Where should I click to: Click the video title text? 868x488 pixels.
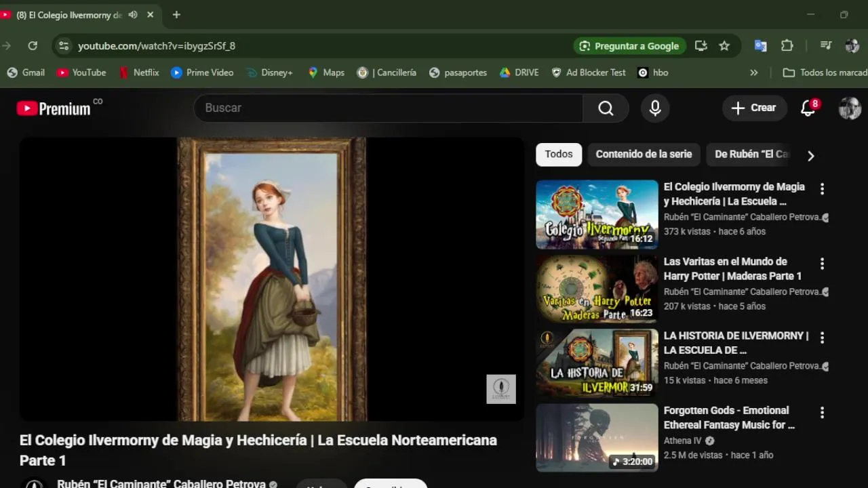(258, 450)
